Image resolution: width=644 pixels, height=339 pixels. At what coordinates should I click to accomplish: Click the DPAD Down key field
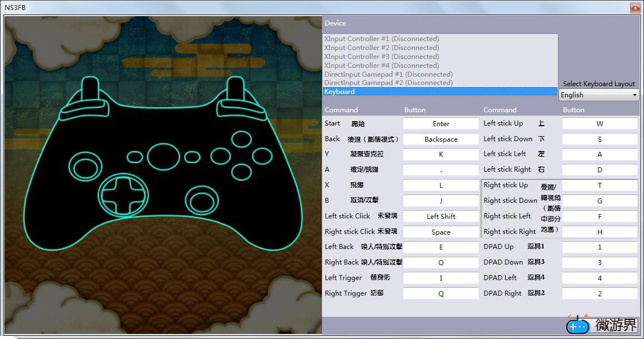pyautogui.click(x=600, y=263)
